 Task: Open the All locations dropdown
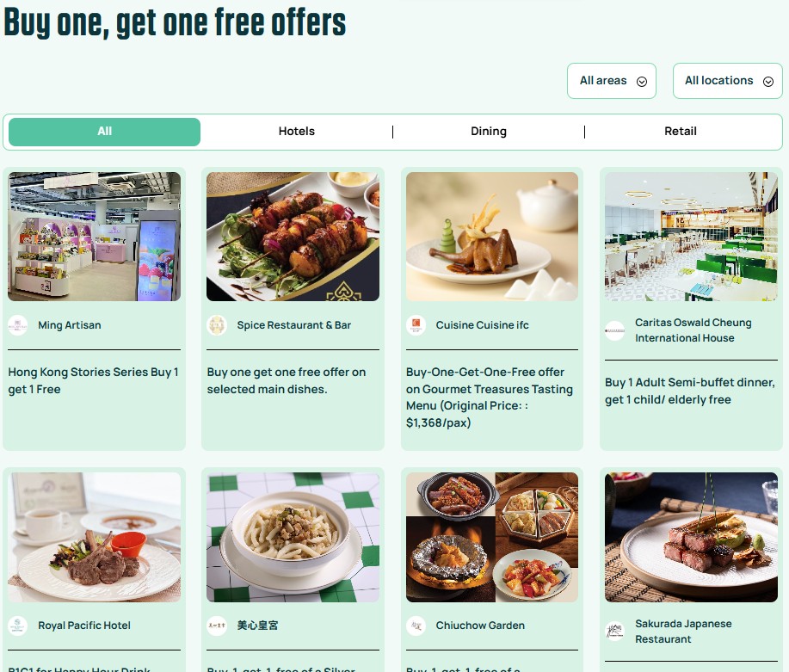(x=728, y=81)
